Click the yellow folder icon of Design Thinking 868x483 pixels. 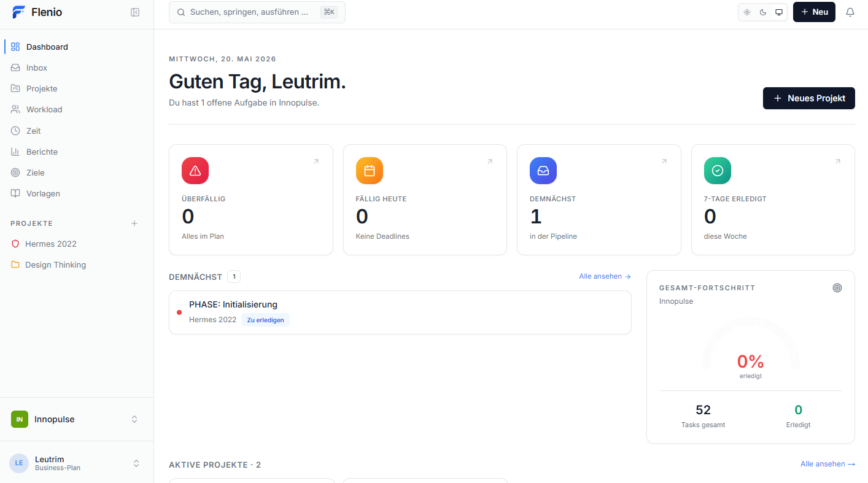pyautogui.click(x=15, y=265)
